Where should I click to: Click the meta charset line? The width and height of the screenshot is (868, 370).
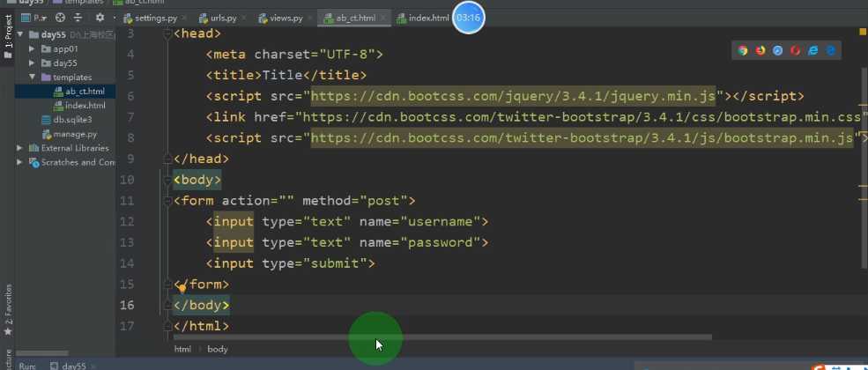click(x=295, y=55)
